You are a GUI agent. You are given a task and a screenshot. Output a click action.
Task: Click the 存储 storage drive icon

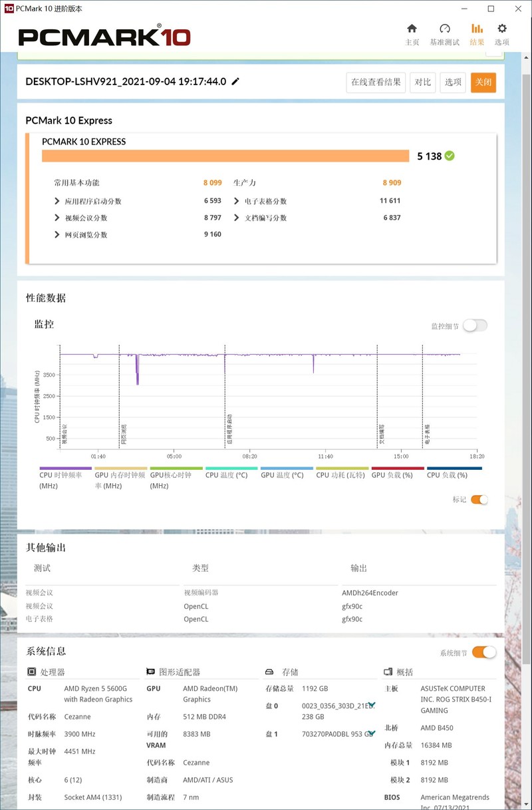click(269, 672)
